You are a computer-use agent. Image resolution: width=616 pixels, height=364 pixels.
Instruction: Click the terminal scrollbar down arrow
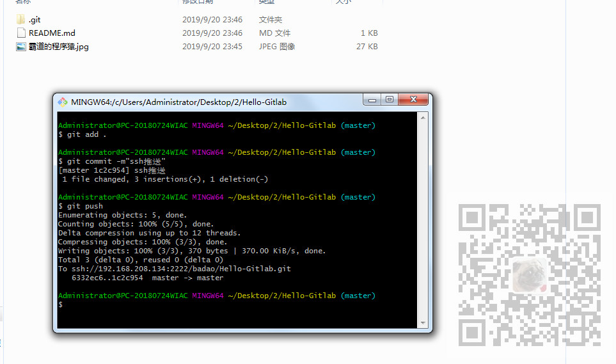423,323
